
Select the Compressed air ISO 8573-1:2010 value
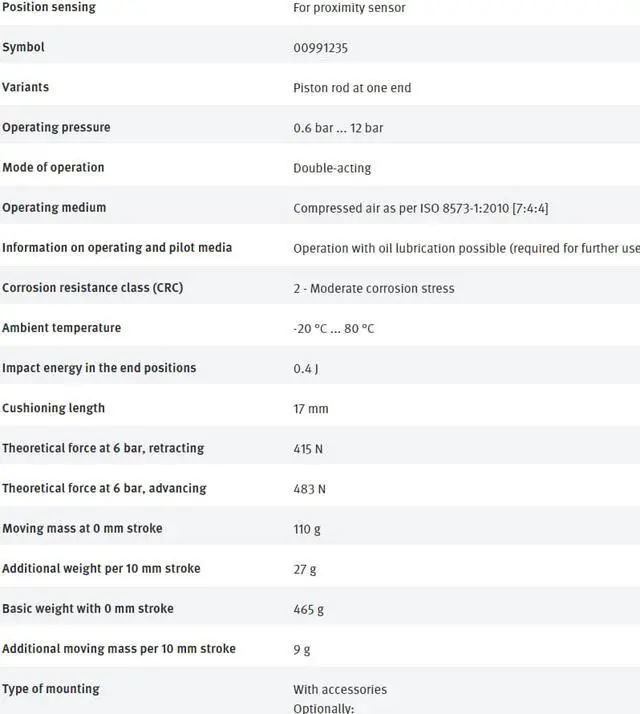tap(420, 208)
